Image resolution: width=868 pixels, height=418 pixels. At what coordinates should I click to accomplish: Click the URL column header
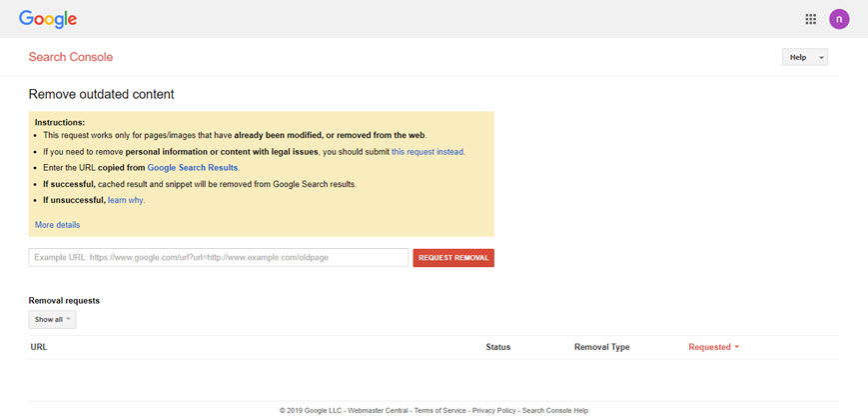(x=39, y=347)
